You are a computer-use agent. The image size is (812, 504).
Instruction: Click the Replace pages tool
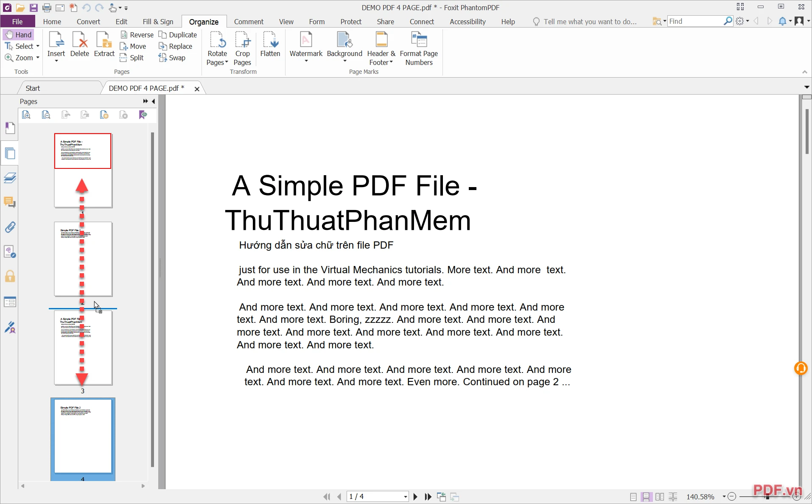pos(175,46)
